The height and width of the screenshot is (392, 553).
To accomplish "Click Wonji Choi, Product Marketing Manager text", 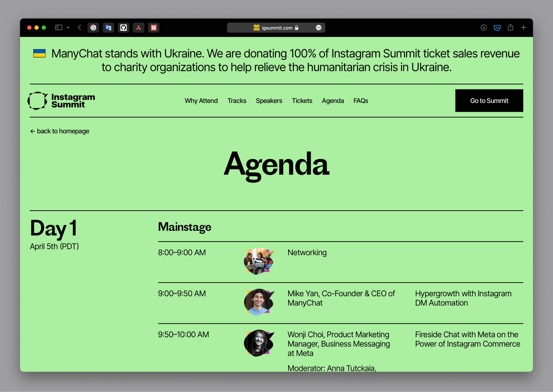I will coord(338,344).
